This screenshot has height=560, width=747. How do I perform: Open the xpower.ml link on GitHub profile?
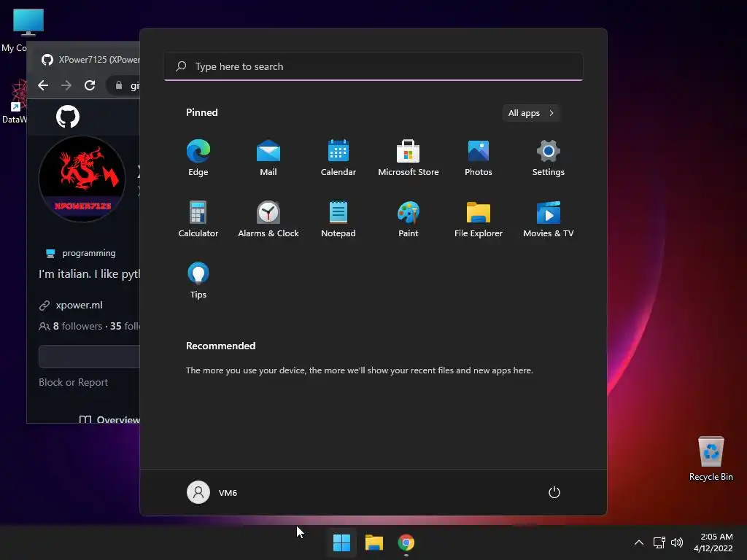79,306
